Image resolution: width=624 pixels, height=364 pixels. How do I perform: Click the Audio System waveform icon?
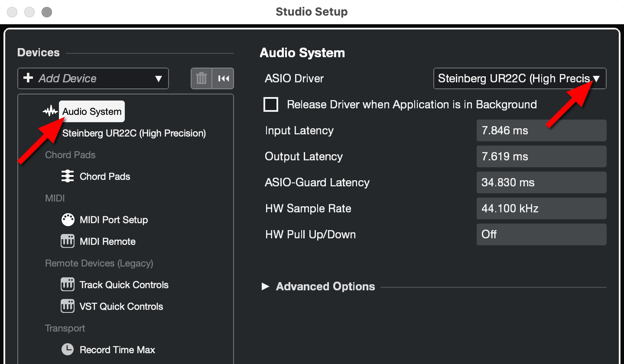(51, 111)
